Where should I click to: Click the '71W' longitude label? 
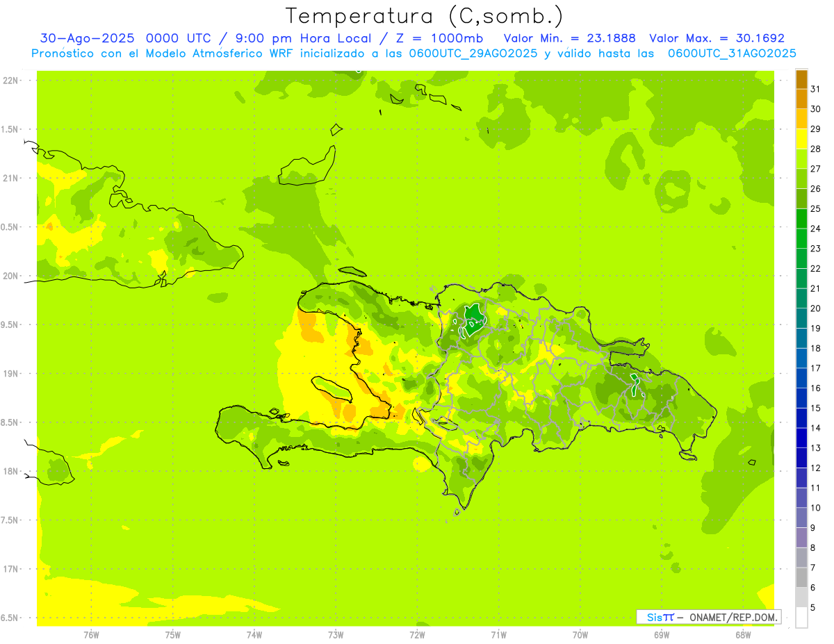click(498, 635)
